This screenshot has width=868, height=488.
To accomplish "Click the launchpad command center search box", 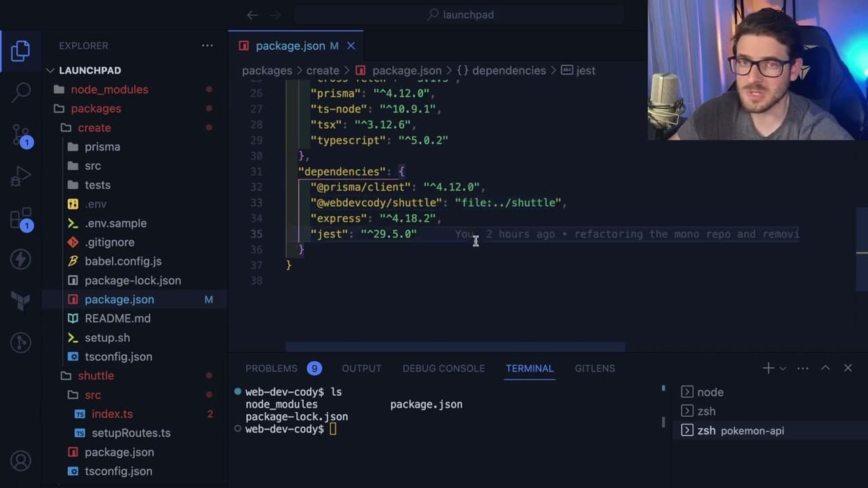I will coord(459,15).
